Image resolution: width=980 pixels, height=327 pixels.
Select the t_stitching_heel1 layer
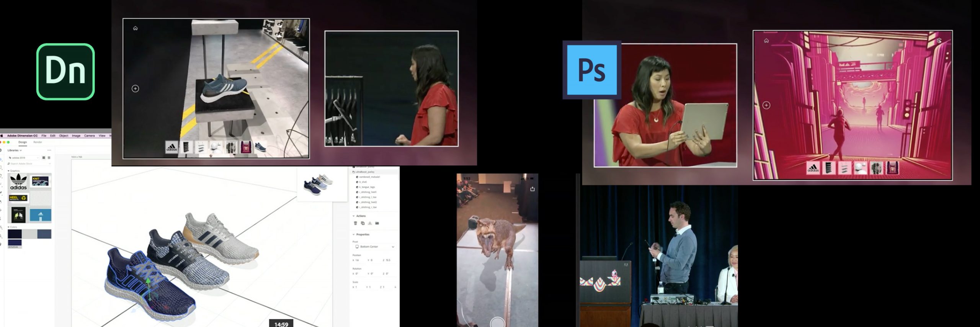367,192
